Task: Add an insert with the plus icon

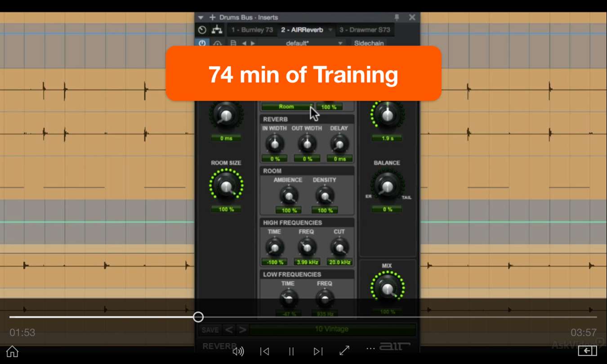Action: click(212, 18)
